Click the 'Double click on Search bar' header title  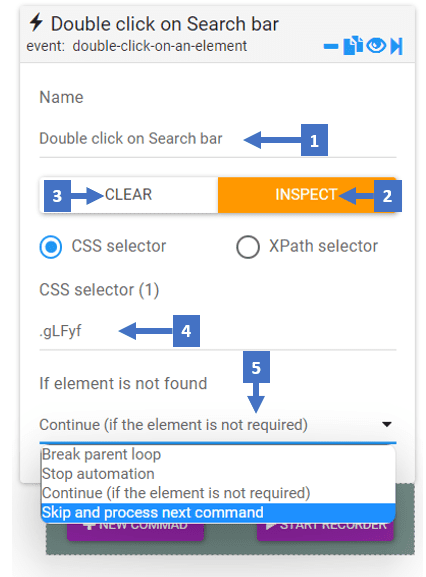point(164,24)
